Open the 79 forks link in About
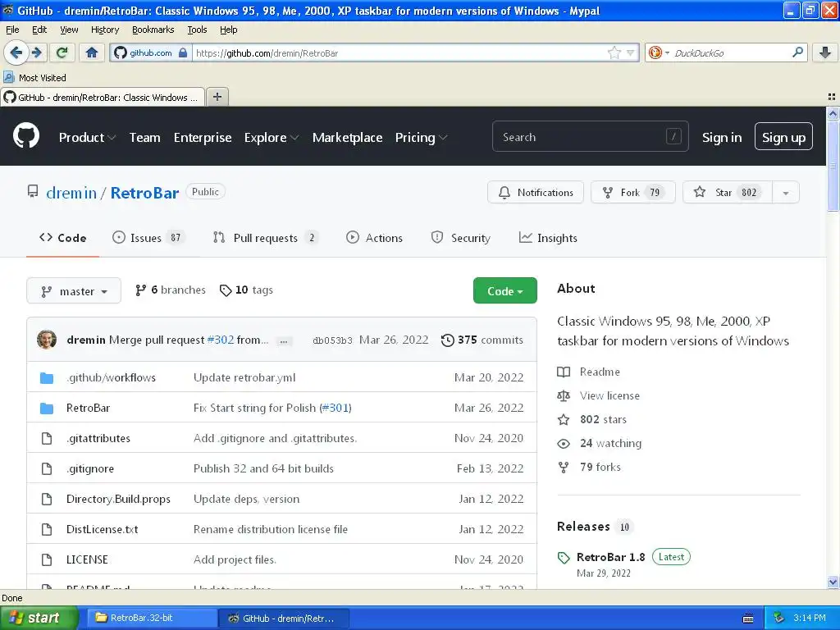 (589, 467)
